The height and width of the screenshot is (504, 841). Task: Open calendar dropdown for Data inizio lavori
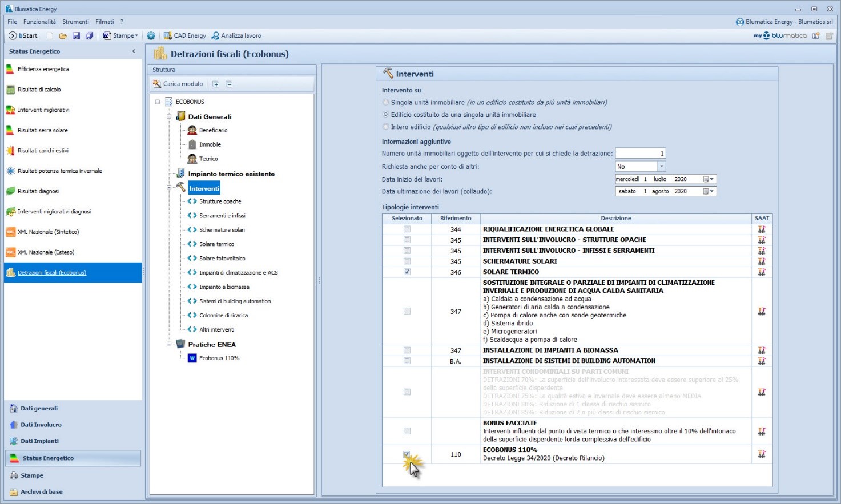(708, 179)
